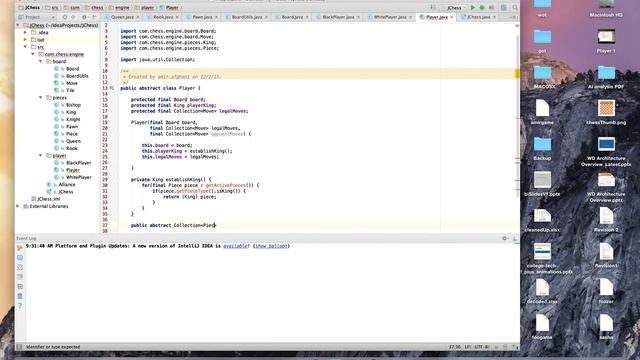The width and height of the screenshot is (640, 360).
Task: Open chessThumb.png on the desktop
Action: (606, 113)
